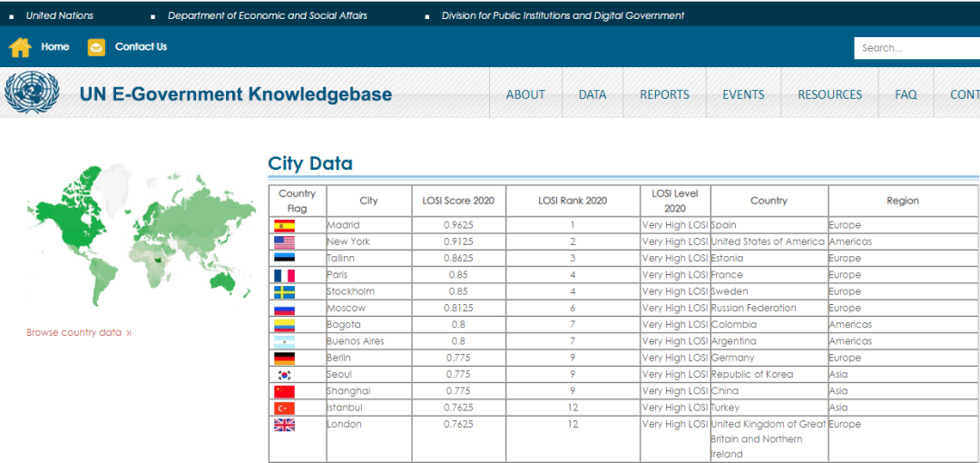Click the United Nations emblem logo
Screen dimensions: 980x463
coord(32,93)
